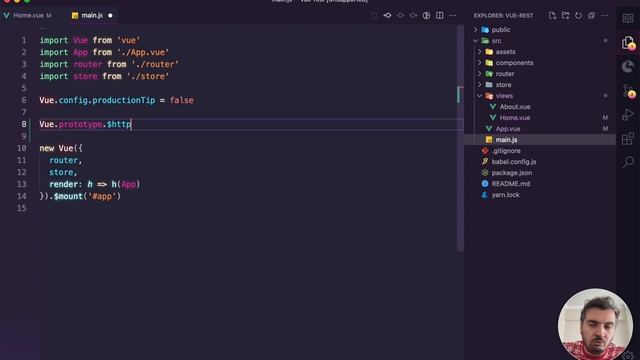Create a new file in the Explorer
This screenshot has height=360, width=640.
click(x=552, y=16)
